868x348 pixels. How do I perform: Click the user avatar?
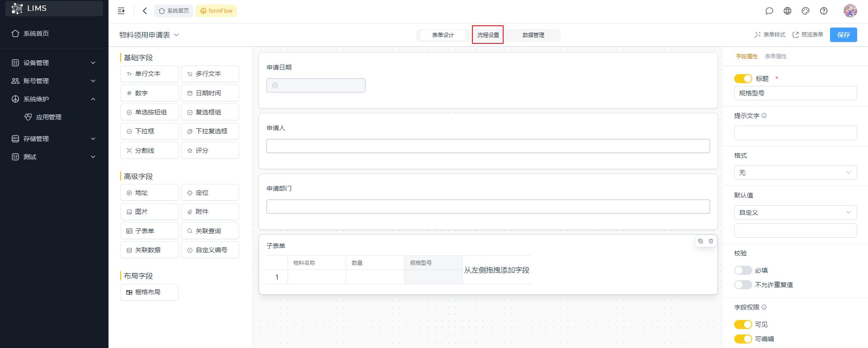pyautogui.click(x=850, y=11)
